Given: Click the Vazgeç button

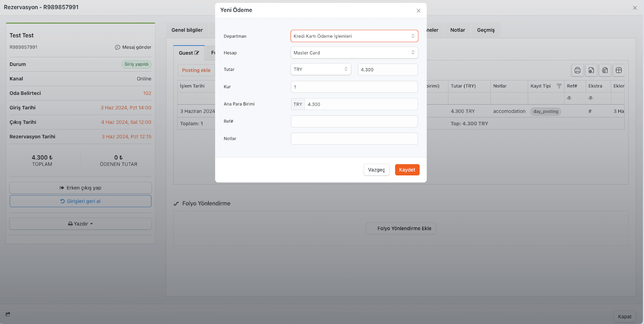Looking at the screenshot, I should click(x=376, y=170).
